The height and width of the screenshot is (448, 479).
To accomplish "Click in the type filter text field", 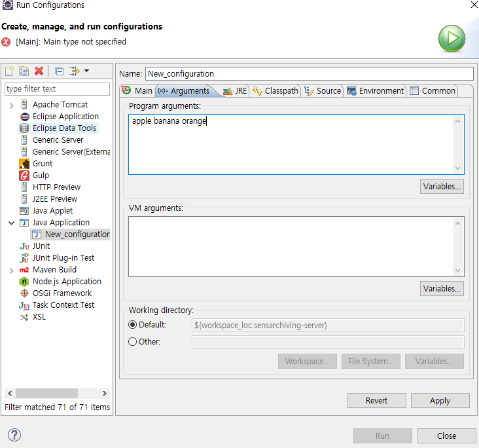I will click(57, 89).
